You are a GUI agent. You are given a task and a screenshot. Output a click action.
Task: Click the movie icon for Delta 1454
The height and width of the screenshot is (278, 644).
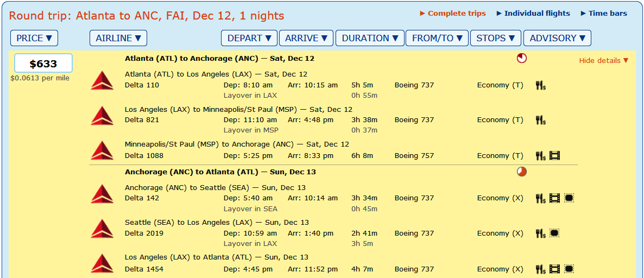554,269
